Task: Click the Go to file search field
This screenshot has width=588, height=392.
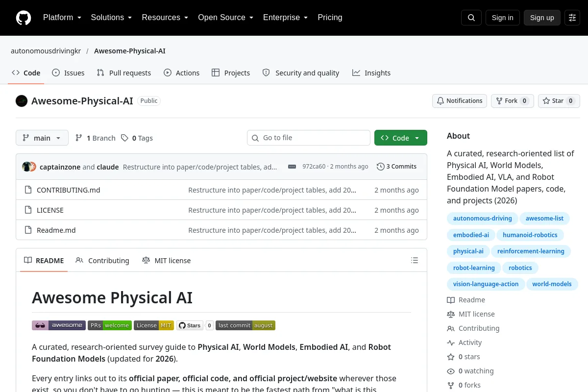Action: click(309, 138)
